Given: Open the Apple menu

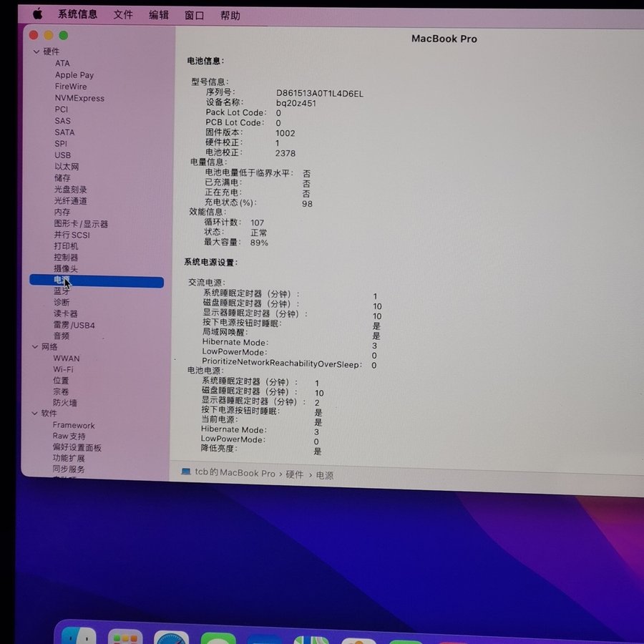Looking at the screenshot, I should [37, 14].
